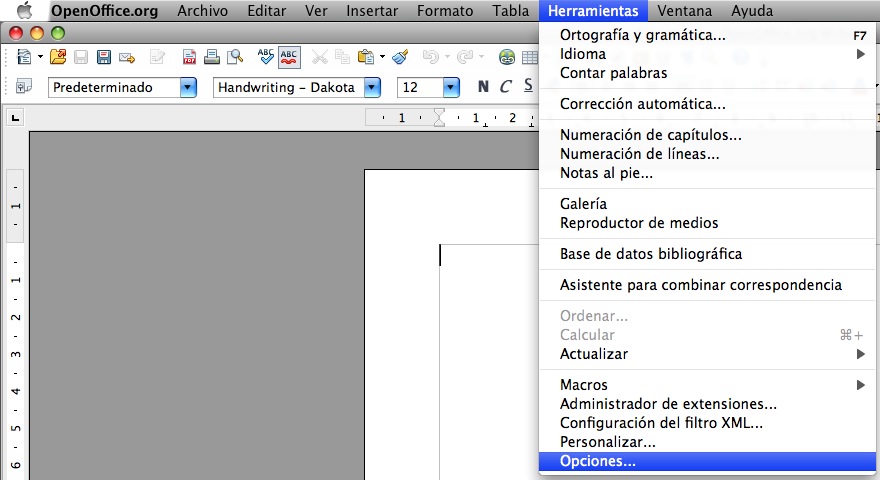This screenshot has height=480, width=880.
Task: Run Spelling and Grammar check icon
Action: click(x=265, y=57)
